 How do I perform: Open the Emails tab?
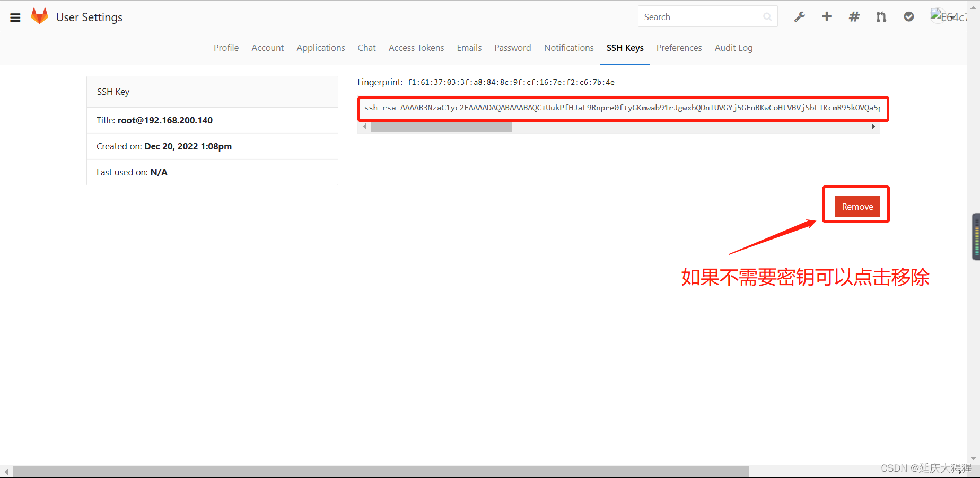(x=469, y=48)
